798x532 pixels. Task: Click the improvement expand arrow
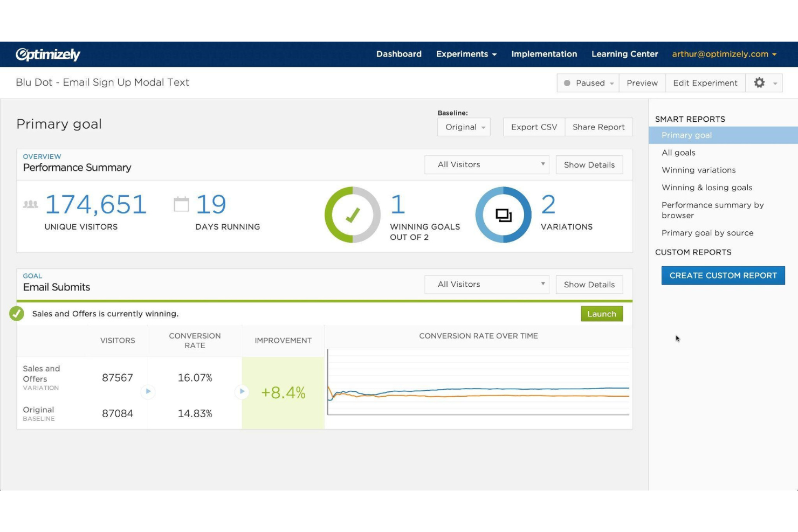coord(242,392)
